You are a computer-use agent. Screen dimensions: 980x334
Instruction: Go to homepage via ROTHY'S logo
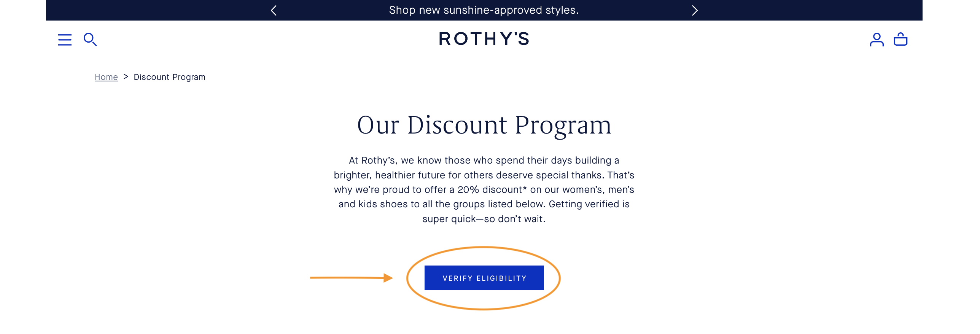pos(484,39)
